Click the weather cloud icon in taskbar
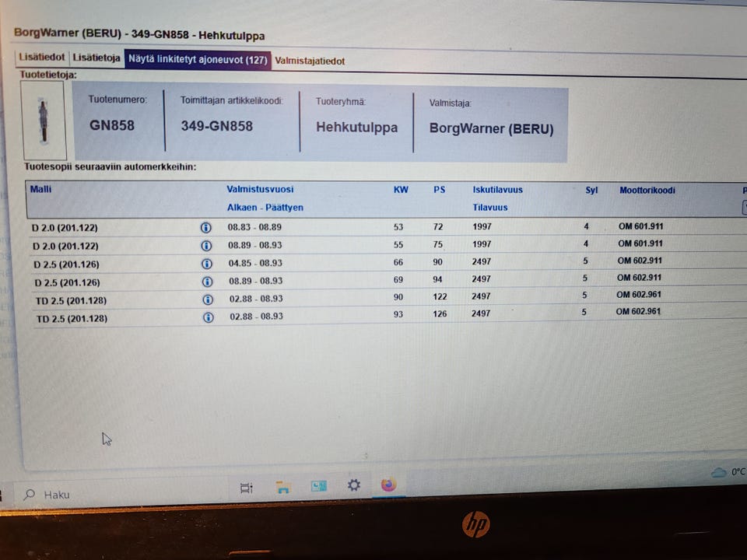 tap(718, 472)
